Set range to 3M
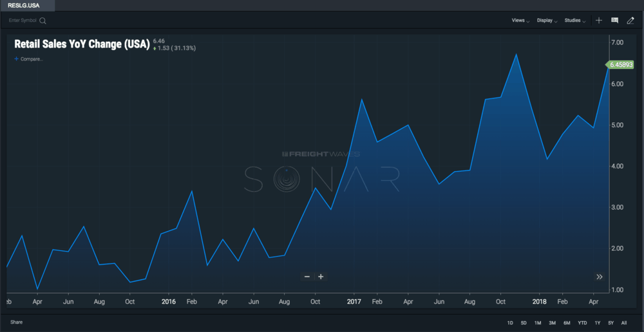Image resolution: width=644 pixels, height=332 pixels. [x=553, y=323]
